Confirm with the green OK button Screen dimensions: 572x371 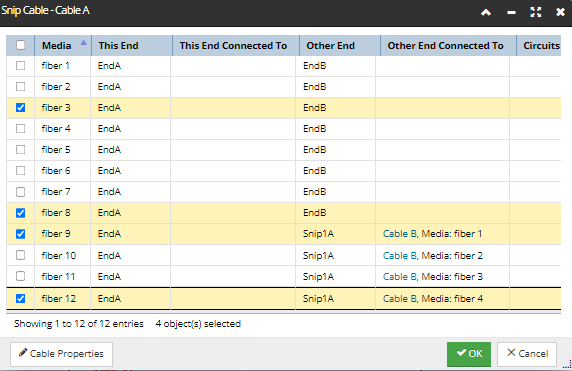point(469,354)
